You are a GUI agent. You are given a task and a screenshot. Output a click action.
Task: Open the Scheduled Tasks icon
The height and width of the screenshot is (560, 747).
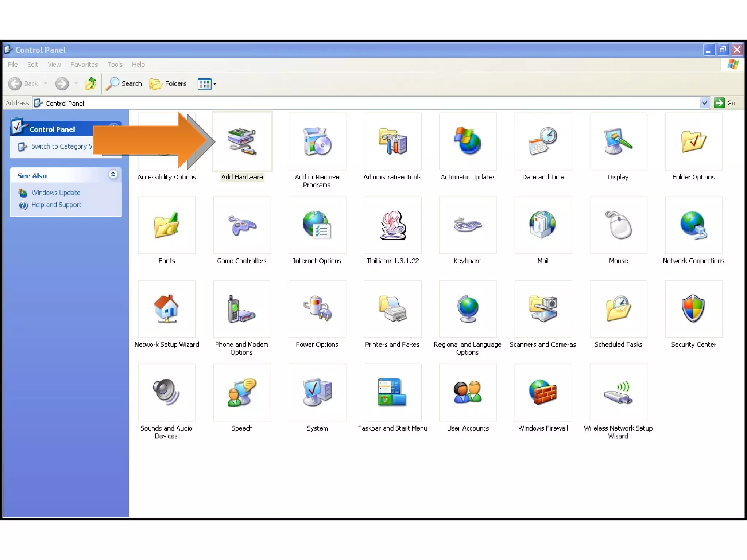click(618, 309)
